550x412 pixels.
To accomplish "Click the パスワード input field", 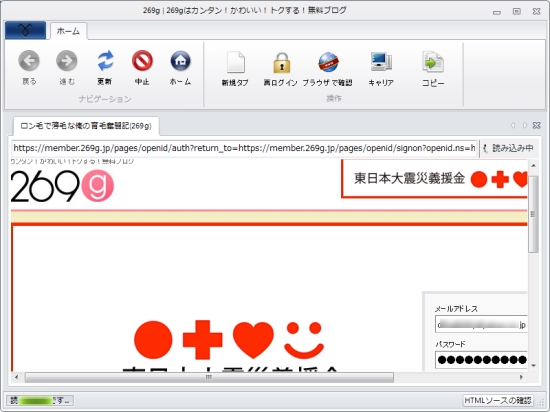I will pos(481,359).
